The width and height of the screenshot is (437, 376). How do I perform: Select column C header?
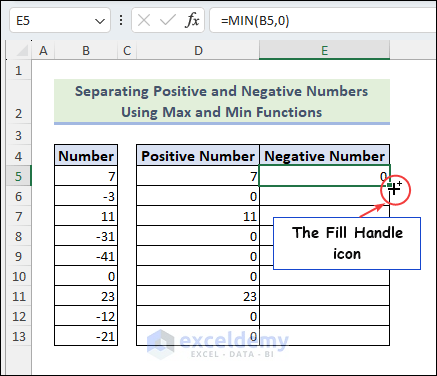tap(127, 51)
